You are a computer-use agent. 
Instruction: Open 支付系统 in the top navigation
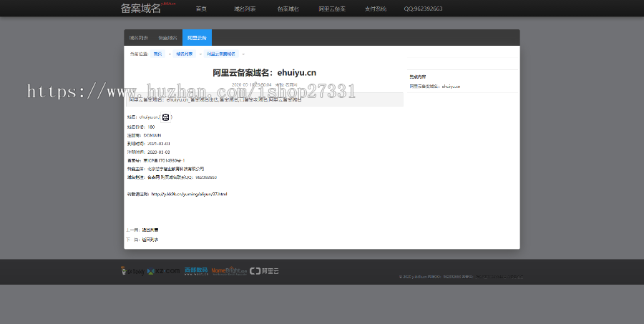(376, 9)
